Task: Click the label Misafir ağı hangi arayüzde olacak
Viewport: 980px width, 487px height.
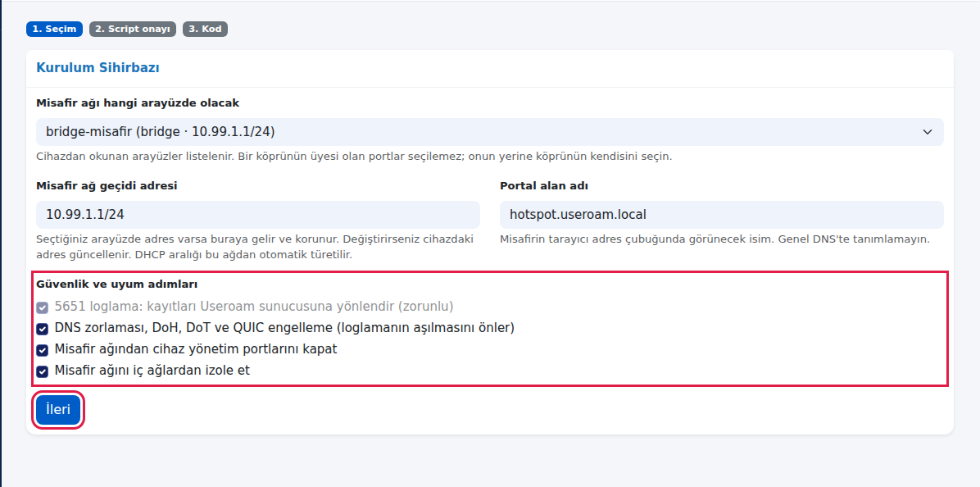Action: (x=138, y=103)
